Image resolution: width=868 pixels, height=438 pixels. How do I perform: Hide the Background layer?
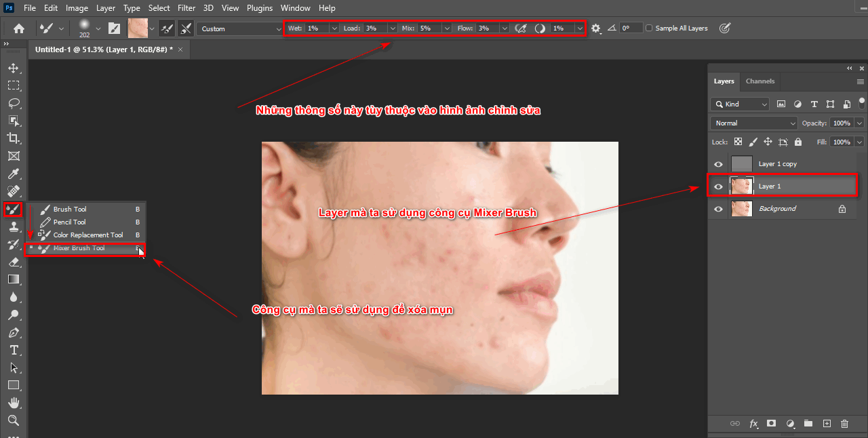717,209
